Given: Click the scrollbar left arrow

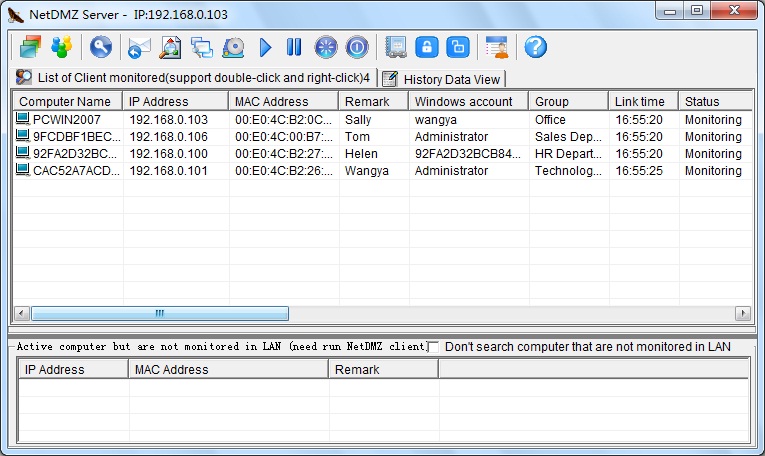Looking at the screenshot, I should pyautogui.click(x=21, y=313).
